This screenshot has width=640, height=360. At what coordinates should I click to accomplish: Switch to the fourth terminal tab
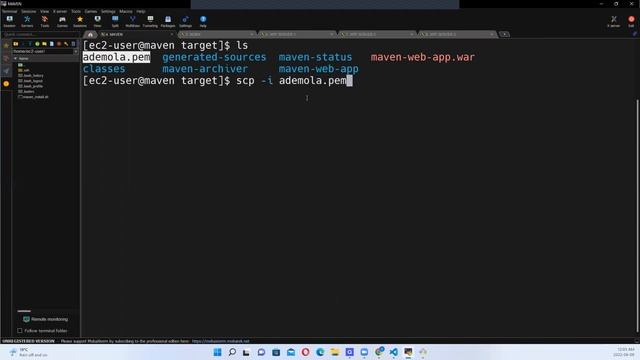[x=377, y=34]
